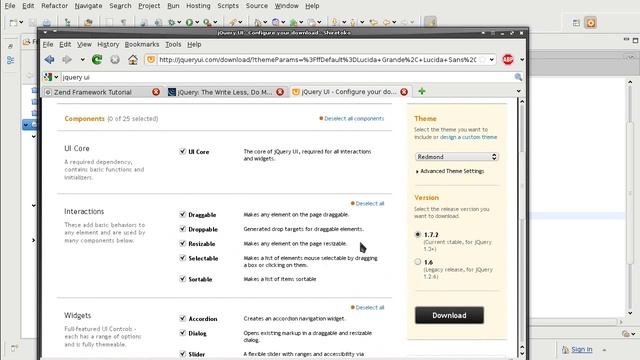Click Deselect all link for Interactions

click(370, 203)
